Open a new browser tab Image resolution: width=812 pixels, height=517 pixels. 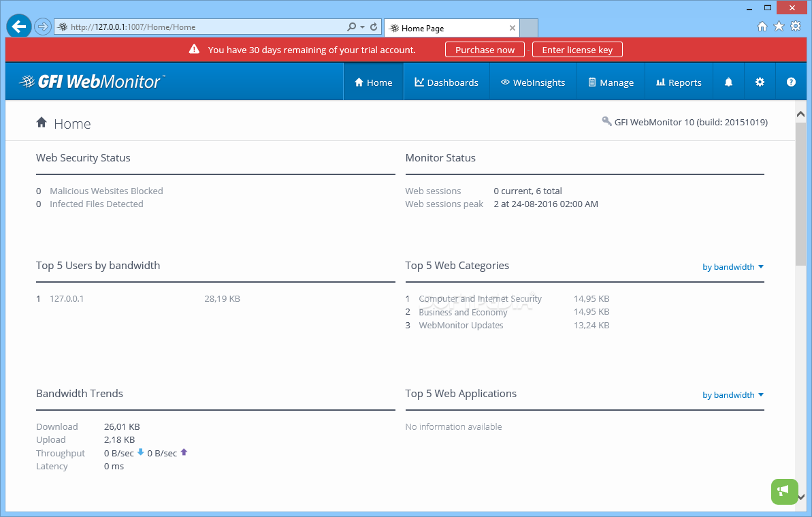pos(529,28)
